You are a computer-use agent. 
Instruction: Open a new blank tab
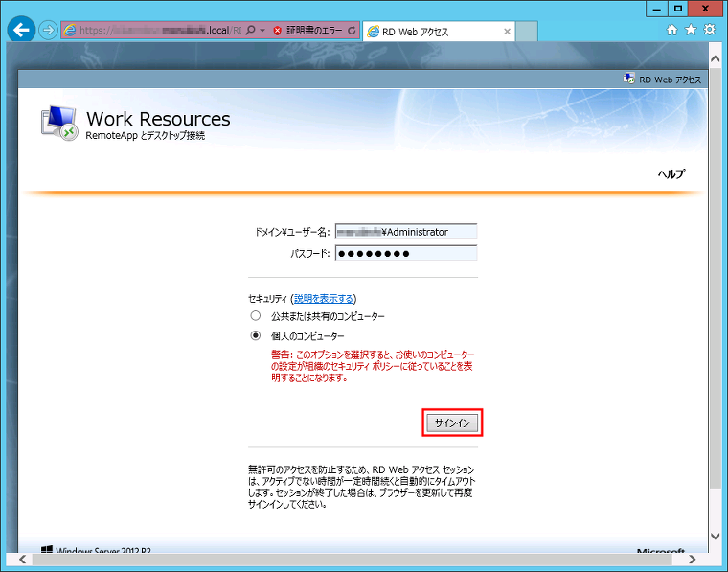(527, 32)
